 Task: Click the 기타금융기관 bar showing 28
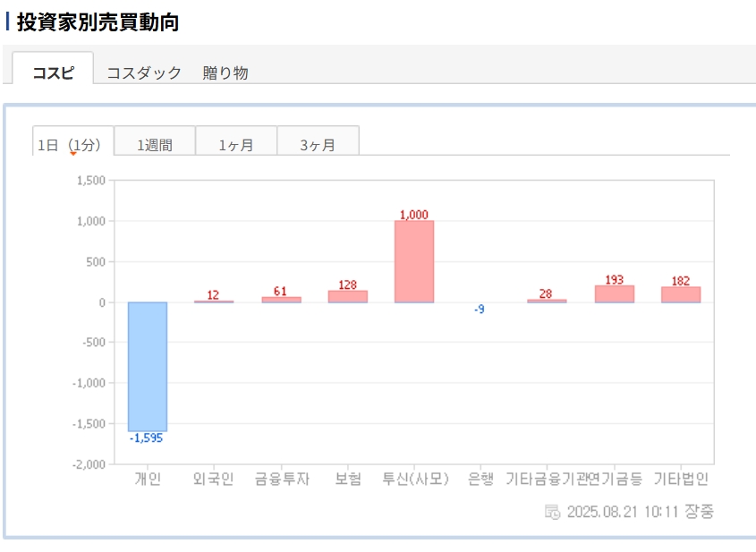pos(547,301)
